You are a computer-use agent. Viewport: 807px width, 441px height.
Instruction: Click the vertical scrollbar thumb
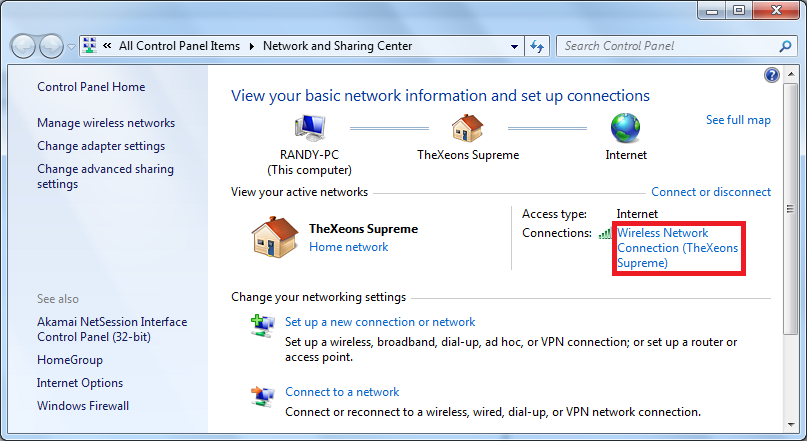point(791,209)
